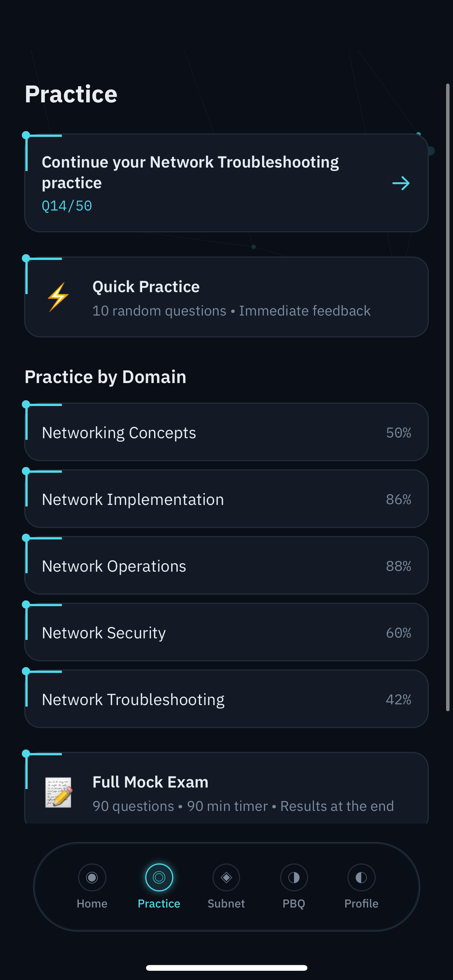This screenshot has height=980, width=453.
Task: Select the Network Security domain
Action: [x=226, y=632]
